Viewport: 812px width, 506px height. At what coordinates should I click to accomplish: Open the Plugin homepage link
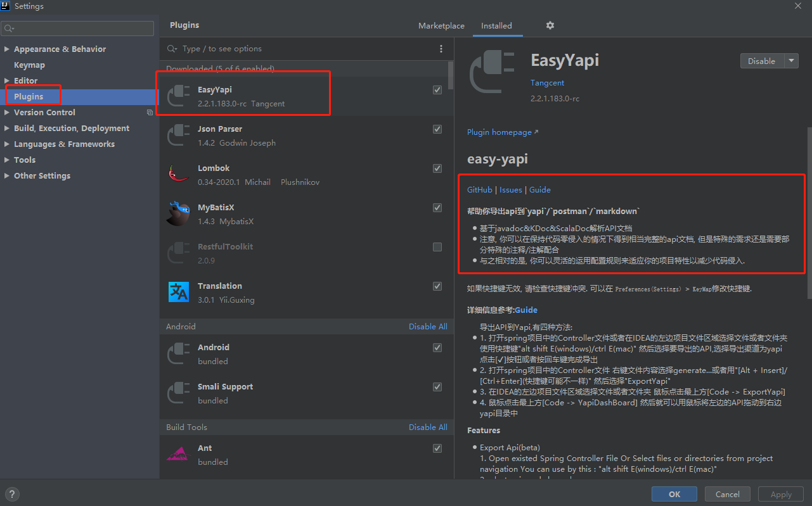pyautogui.click(x=503, y=132)
